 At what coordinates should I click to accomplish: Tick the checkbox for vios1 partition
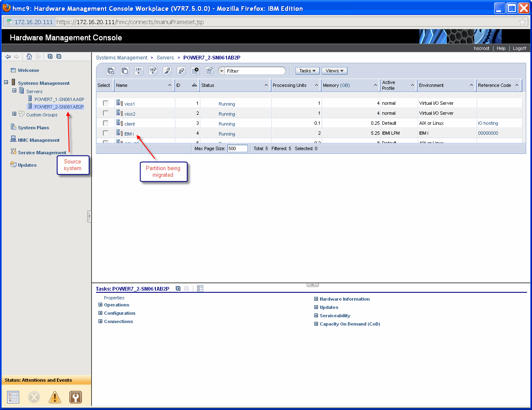tap(106, 103)
